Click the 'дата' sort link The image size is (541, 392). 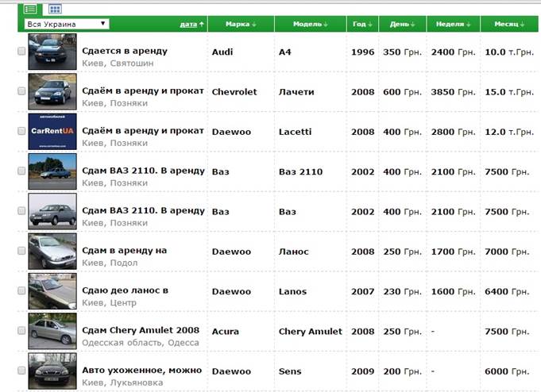[x=191, y=25]
